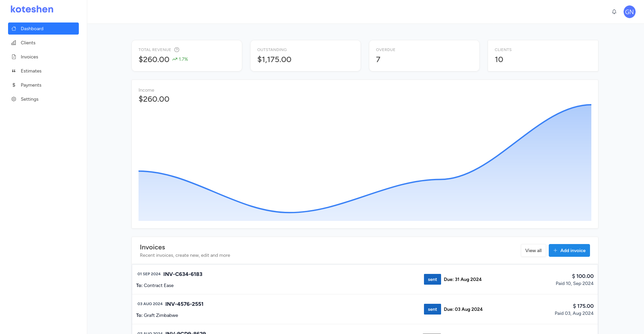Click the notification bell icon
This screenshot has width=644, height=334.
(x=614, y=12)
